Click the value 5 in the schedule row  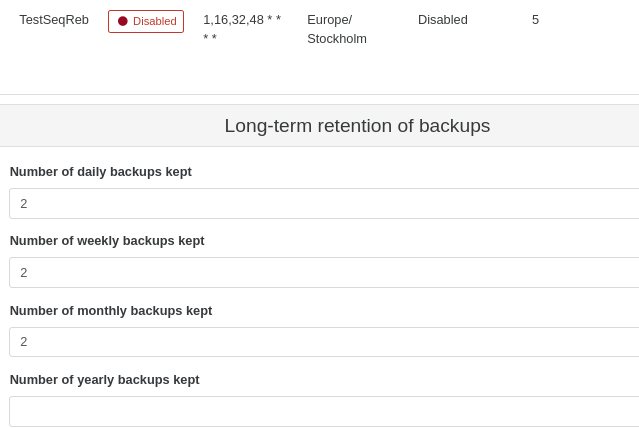tap(535, 20)
